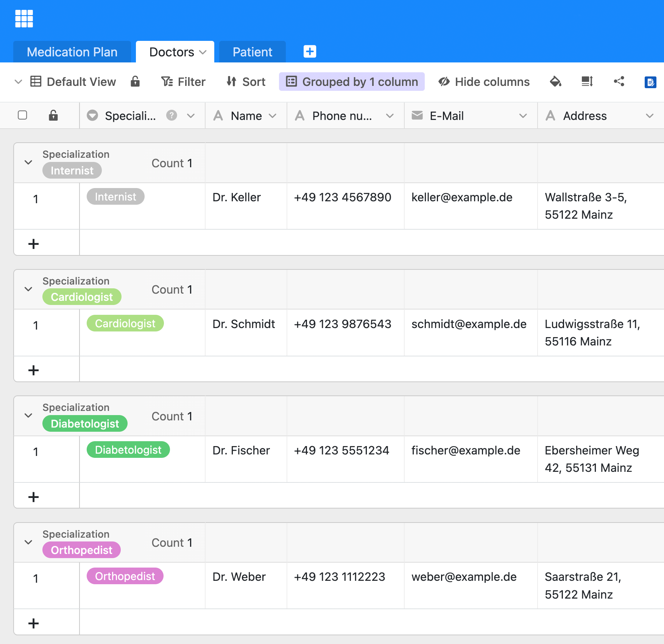The image size is (664, 644).
Task: Switch to the Medication Plan tab
Action: 72,52
